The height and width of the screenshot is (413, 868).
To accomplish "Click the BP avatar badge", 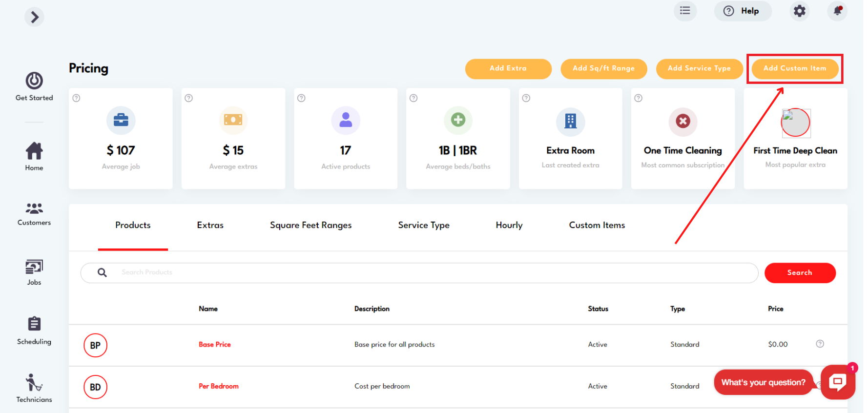I will [95, 346].
